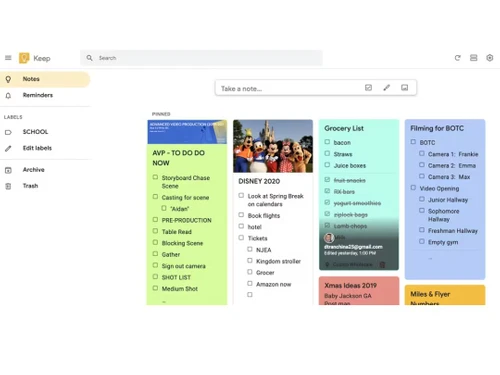Viewport: 500px width, 375px height.
Task: Click the Sign out camera text
Action: pos(184,266)
